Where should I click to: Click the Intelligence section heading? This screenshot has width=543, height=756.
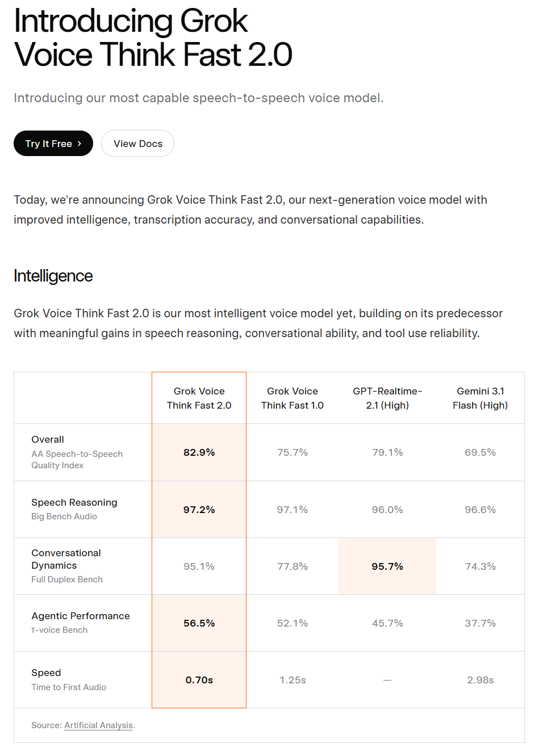(x=53, y=276)
